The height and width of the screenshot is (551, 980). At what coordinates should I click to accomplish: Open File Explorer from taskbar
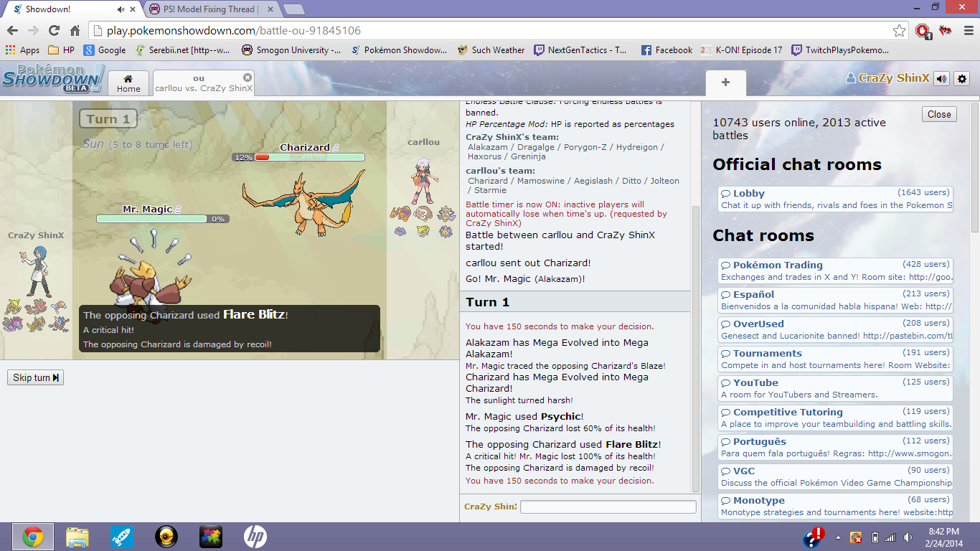(77, 537)
